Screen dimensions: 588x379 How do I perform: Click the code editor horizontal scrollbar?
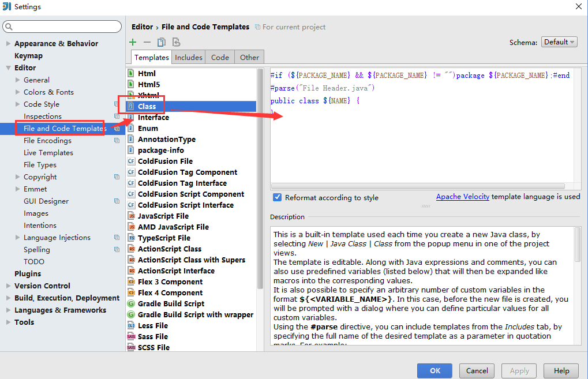tap(418, 186)
